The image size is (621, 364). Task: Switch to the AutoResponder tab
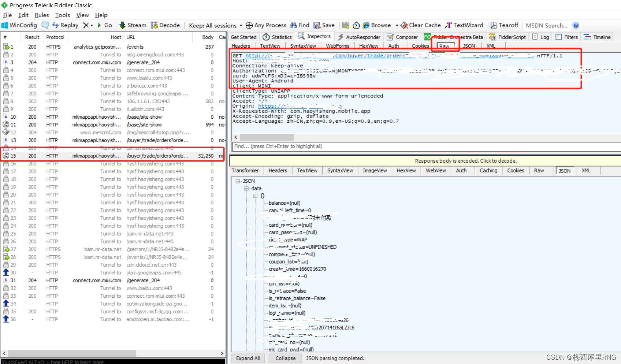click(359, 37)
